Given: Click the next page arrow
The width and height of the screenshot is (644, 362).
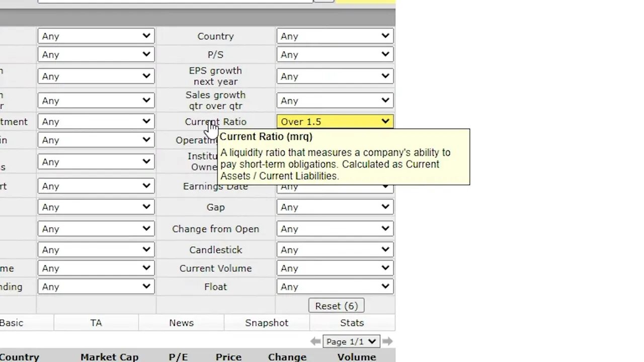Looking at the screenshot, I should pyautogui.click(x=387, y=341).
